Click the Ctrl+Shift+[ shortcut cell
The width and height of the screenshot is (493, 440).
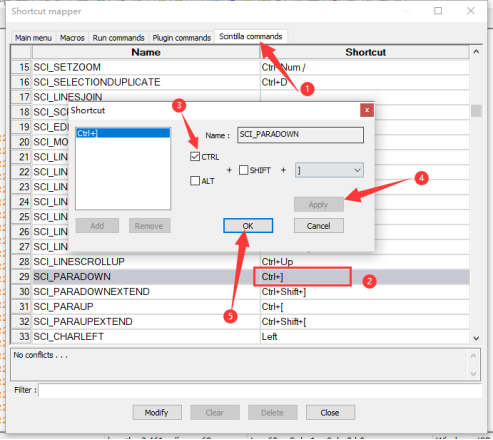point(365,321)
